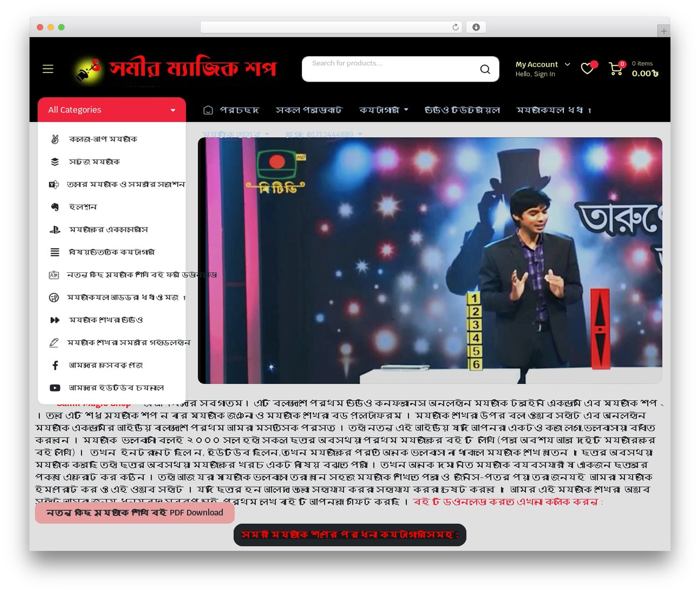Open the YouTube channel category link
Screen dimensions: 700x593
106,388
